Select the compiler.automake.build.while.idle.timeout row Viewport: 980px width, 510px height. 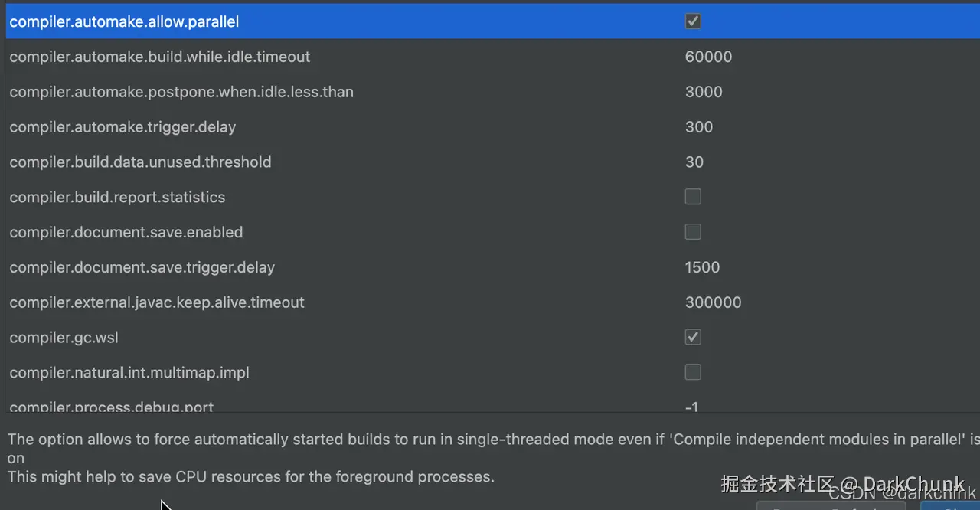pyautogui.click(x=159, y=57)
